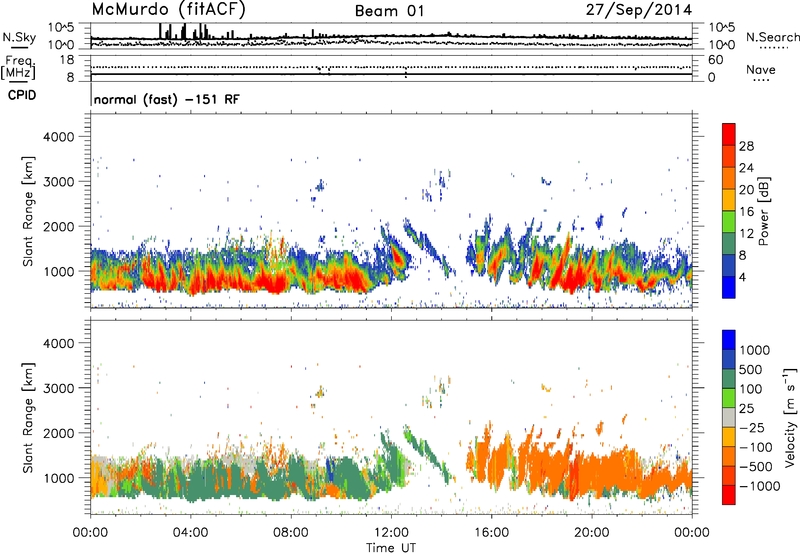This screenshot has width=800, height=554.
Task: Click the 16 tick on the power colorbar
Action: click(746, 212)
